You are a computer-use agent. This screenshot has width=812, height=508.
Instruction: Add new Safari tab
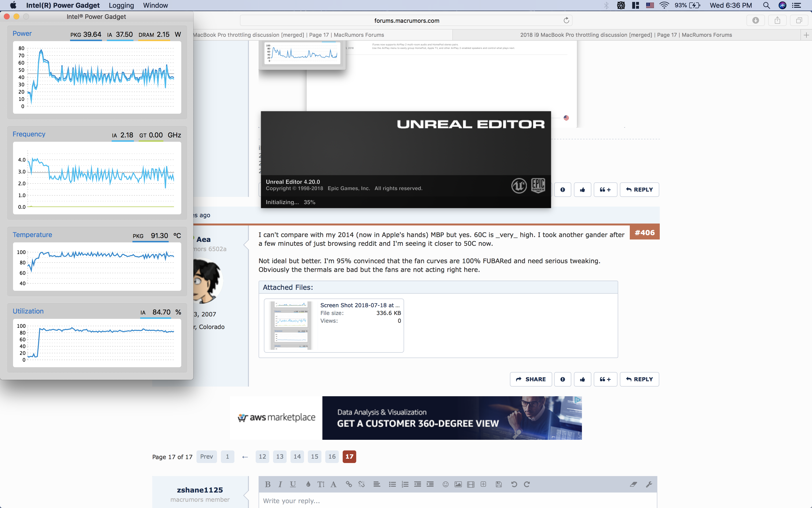(806, 35)
